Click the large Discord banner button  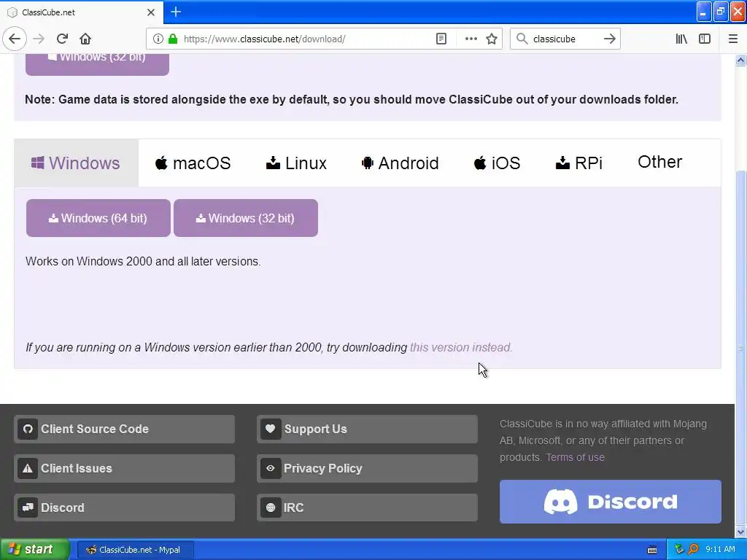coord(611,502)
